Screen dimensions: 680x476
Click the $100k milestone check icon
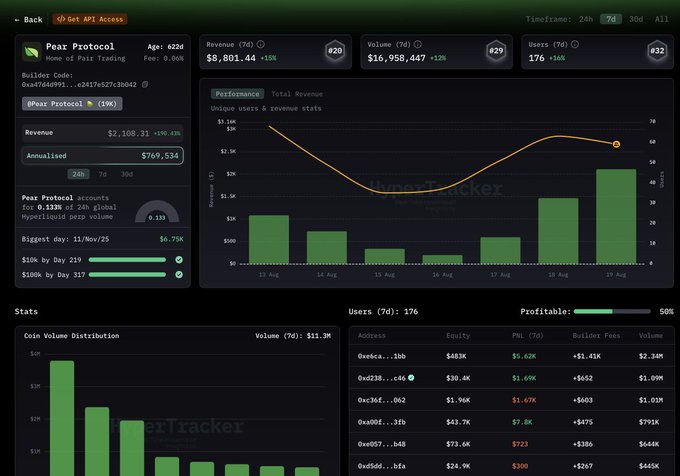point(179,274)
